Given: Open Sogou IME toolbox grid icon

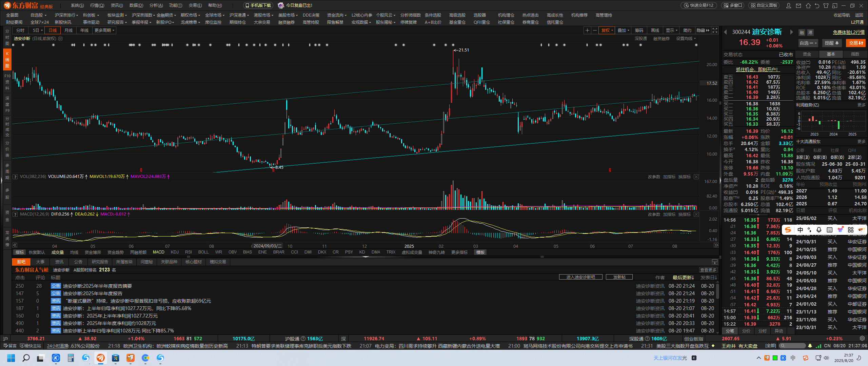Looking at the screenshot, I should point(850,230).
